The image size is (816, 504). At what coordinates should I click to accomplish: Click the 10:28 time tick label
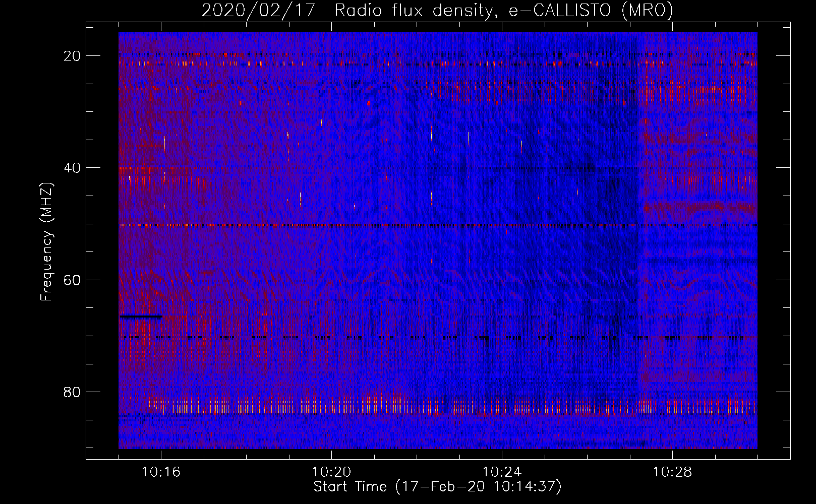pyautogui.click(x=672, y=472)
